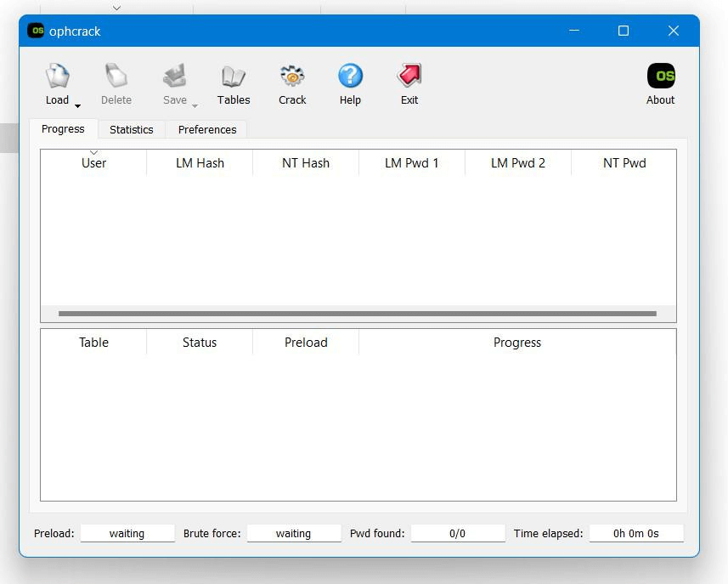Click the red Exit arrow icon

coord(409,77)
